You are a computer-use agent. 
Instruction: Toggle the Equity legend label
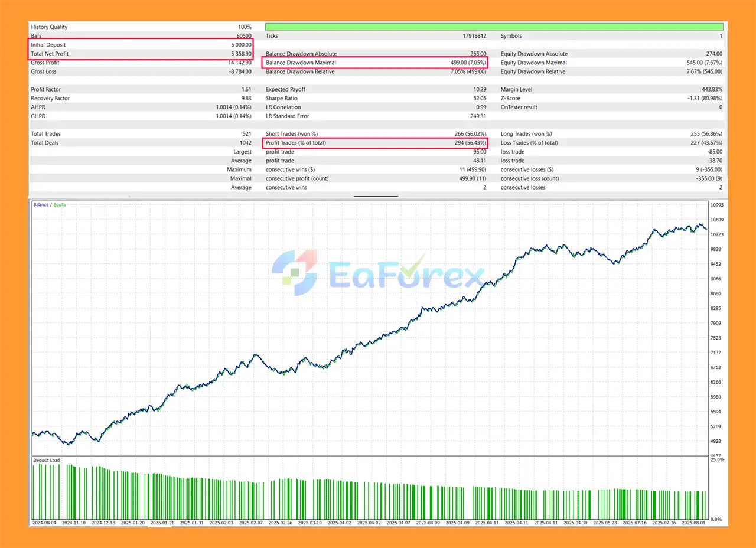click(60, 204)
